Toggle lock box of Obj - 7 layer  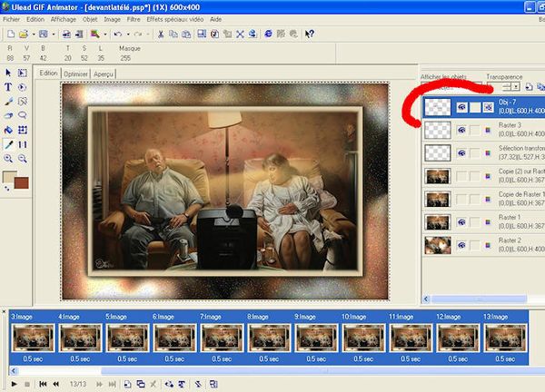(x=475, y=107)
